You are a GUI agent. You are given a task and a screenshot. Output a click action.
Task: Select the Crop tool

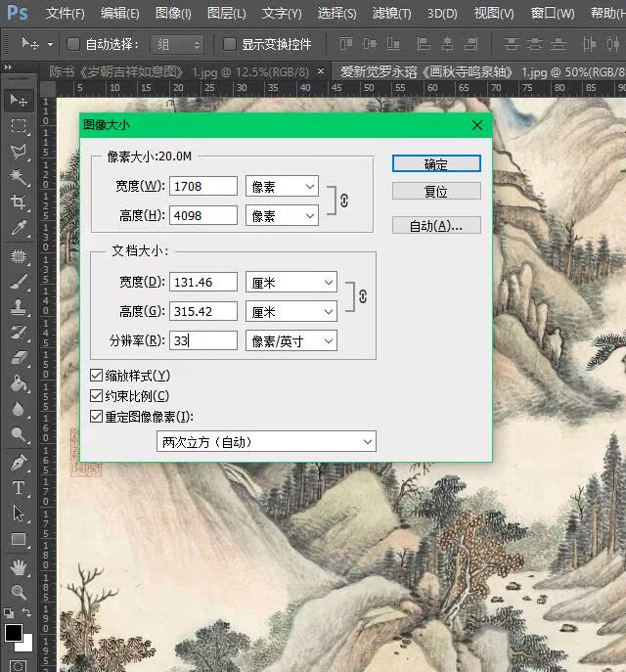tap(19, 202)
